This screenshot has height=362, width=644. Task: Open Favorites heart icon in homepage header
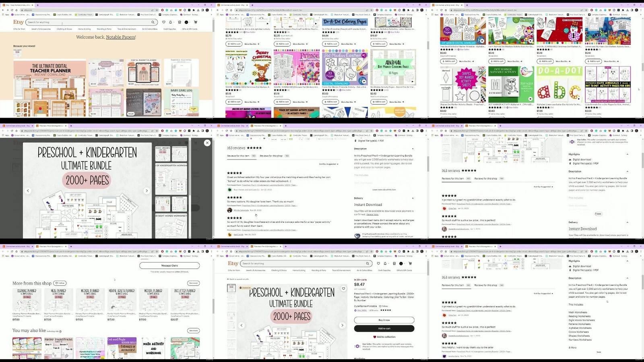pyautogui.click(x=163, y=22)
